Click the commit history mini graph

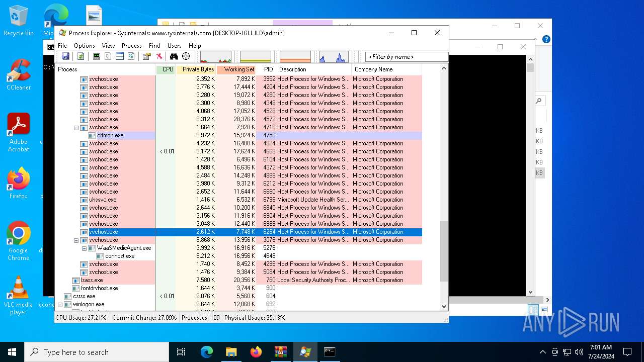(x=256, y=57)
